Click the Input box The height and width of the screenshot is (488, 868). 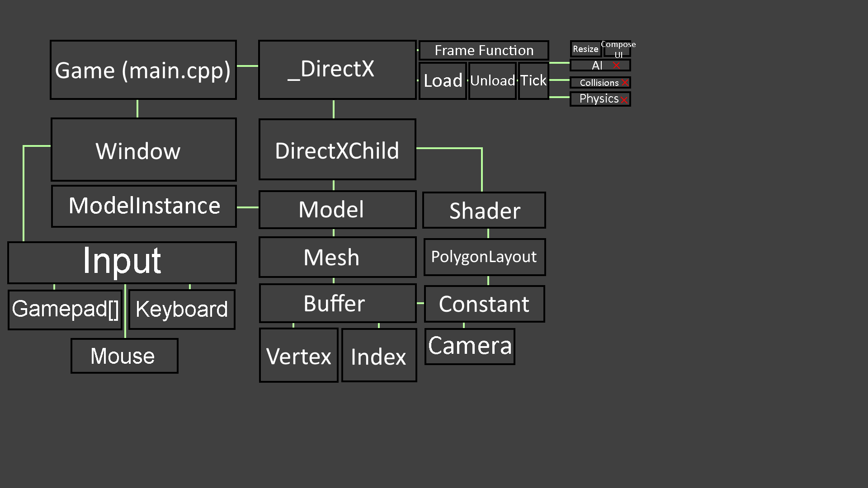point(122,262)
